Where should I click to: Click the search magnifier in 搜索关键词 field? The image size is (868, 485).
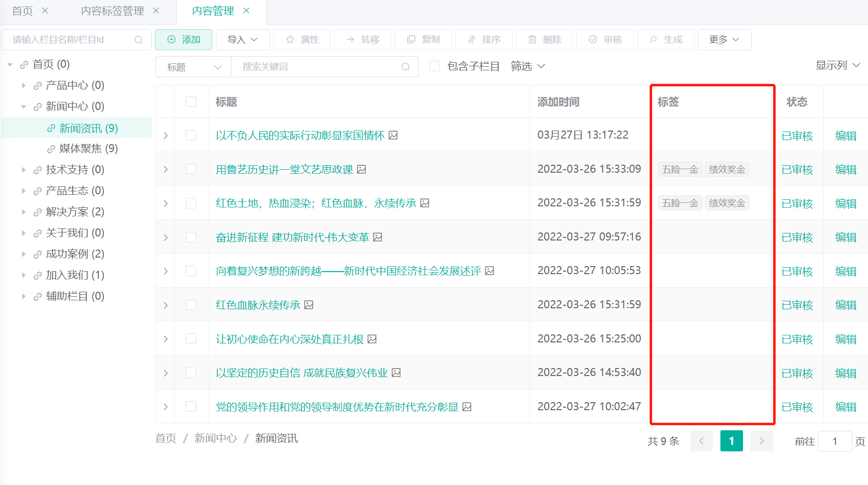click(406, 67)
